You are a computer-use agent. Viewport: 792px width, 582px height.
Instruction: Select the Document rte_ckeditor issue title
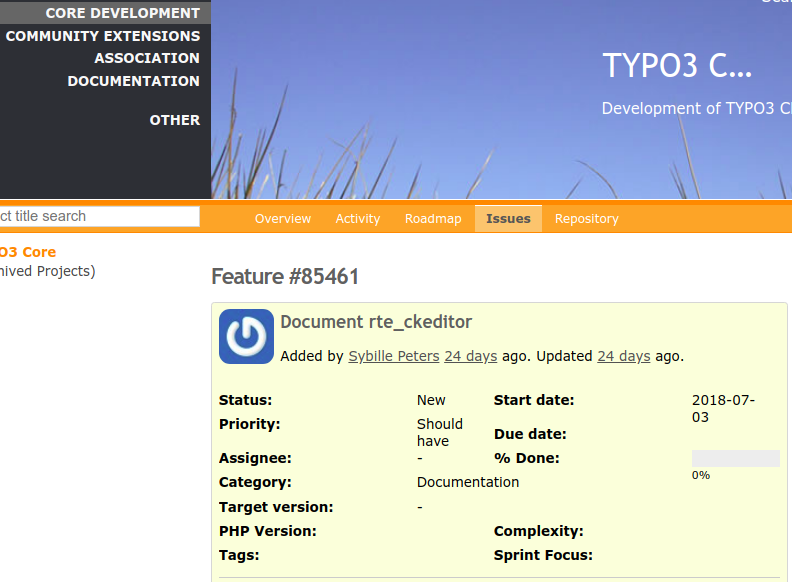376,322
